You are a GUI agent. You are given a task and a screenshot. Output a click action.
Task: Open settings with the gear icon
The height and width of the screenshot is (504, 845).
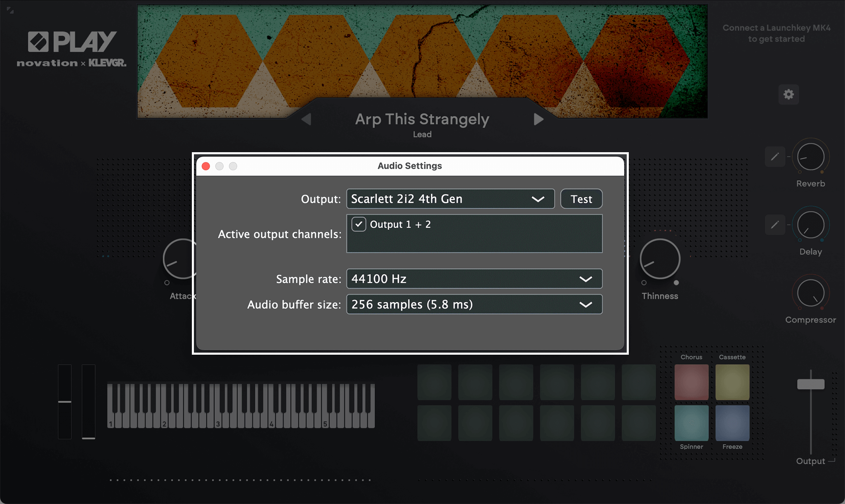tap(788, 94)
